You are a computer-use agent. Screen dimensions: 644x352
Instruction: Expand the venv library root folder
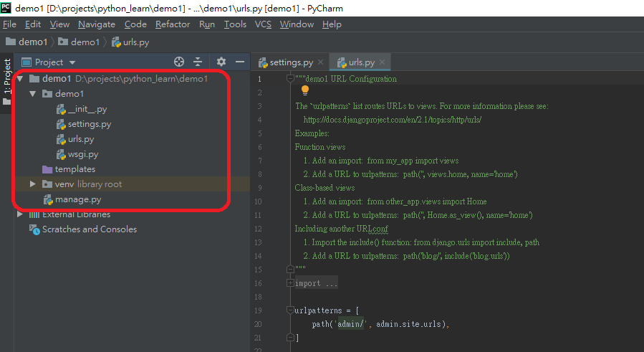[32, 184]
